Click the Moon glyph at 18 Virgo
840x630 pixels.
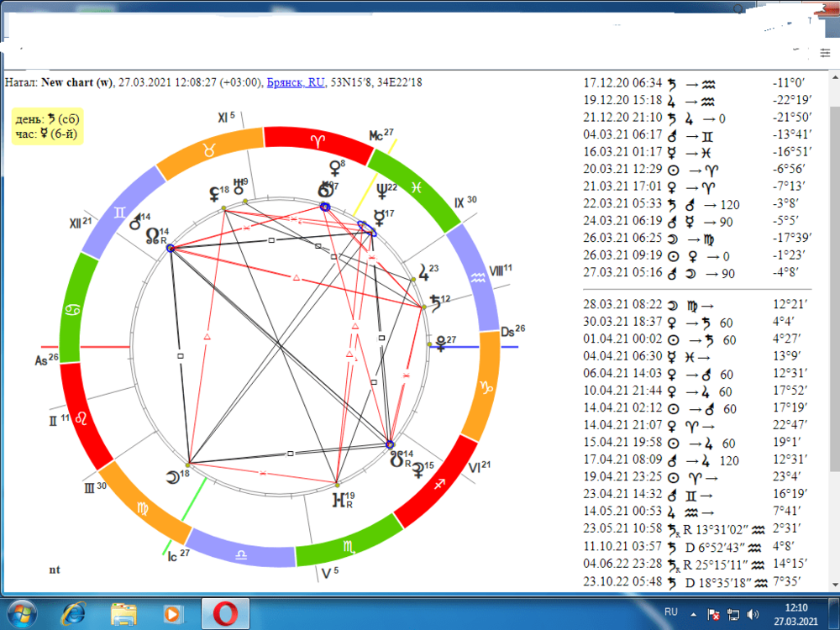(x=173, y=477)
